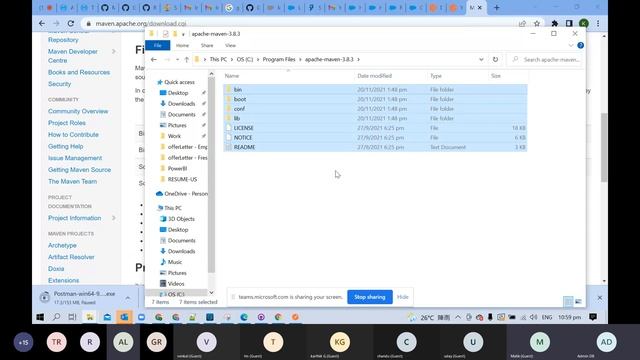Click the File Explorer Back arrow
The image size is (640, 360).
(153, 60)
